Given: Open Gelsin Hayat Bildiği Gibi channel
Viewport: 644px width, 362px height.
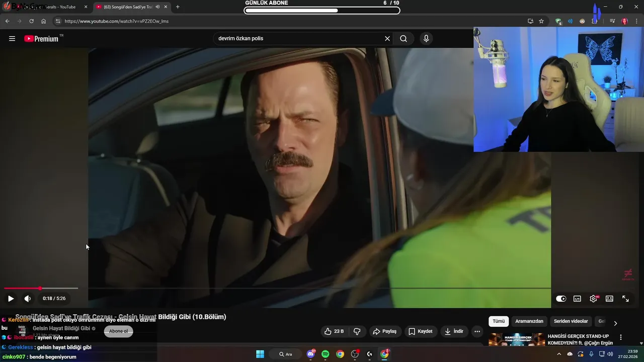Looking at the screenshot, I should pos(61,328).
